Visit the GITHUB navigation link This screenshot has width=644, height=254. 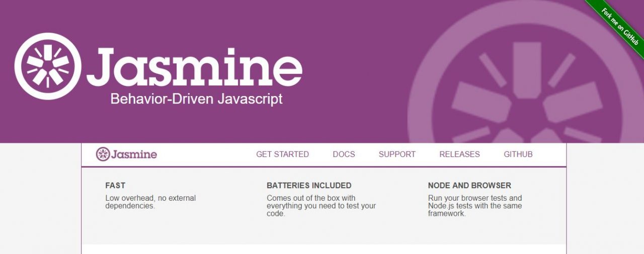point(518,154)
